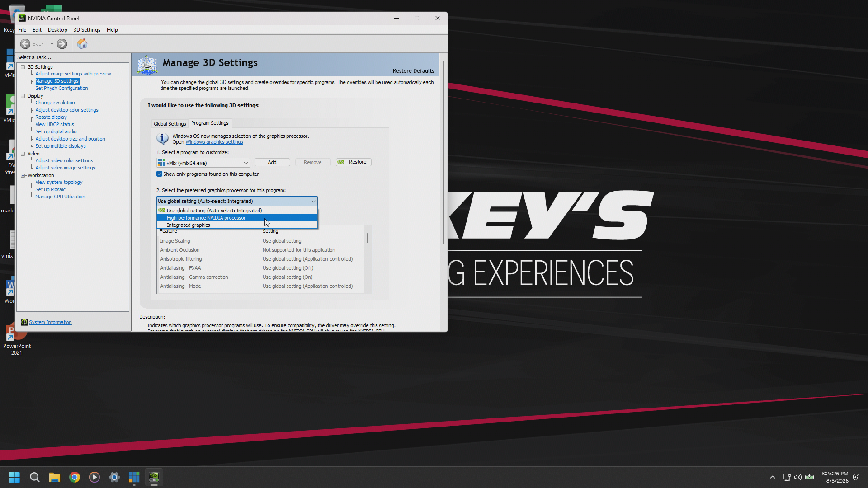This screenshot has height=488, width=868.
Task: Open the Media Player taskbar icon
Action: pyautogui.click(x=94, y=477)
